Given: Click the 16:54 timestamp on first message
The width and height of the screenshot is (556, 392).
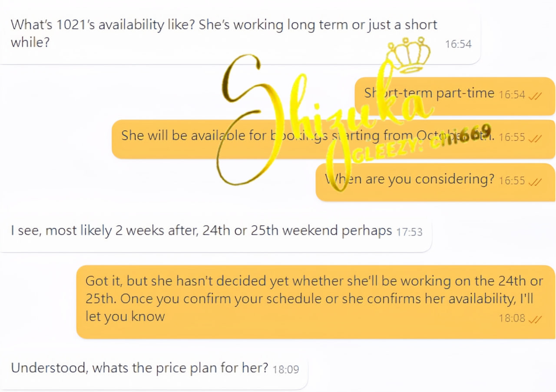Looking at the screenshot, I should 458,44.
